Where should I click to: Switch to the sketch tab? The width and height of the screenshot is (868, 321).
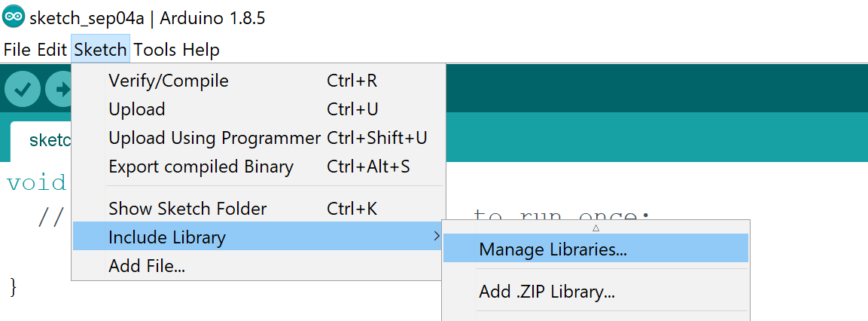[41, 140]
